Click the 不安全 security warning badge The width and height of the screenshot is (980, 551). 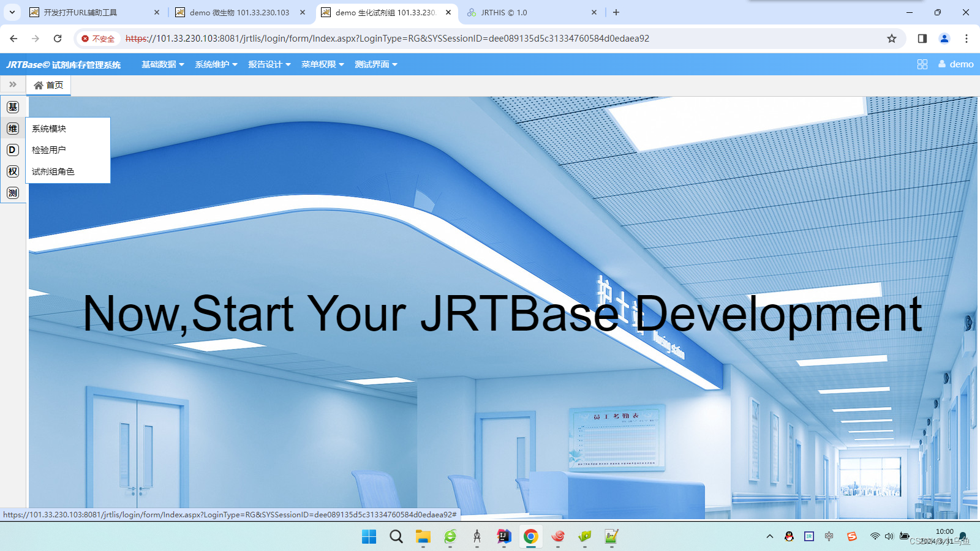click(x=98, y=39)
